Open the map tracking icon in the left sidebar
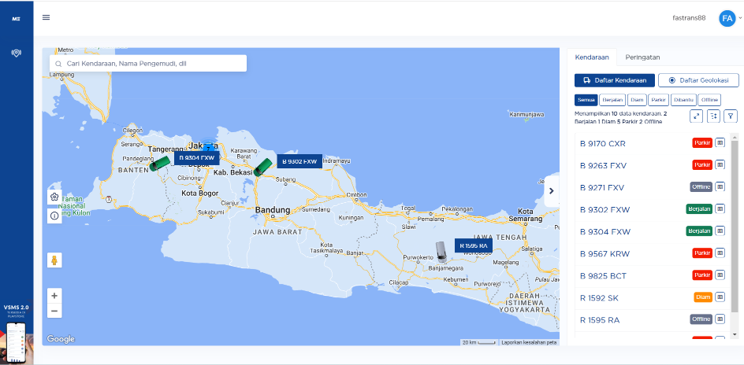Image resolution: width=744 pixels, height=365 pixels. tap(16, 53)
